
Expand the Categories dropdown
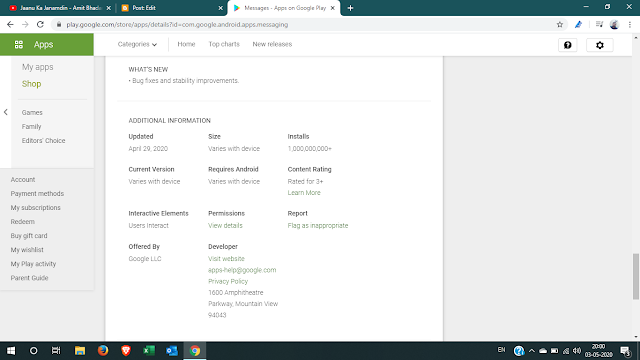pyautogui.click(x=137, y=44)
